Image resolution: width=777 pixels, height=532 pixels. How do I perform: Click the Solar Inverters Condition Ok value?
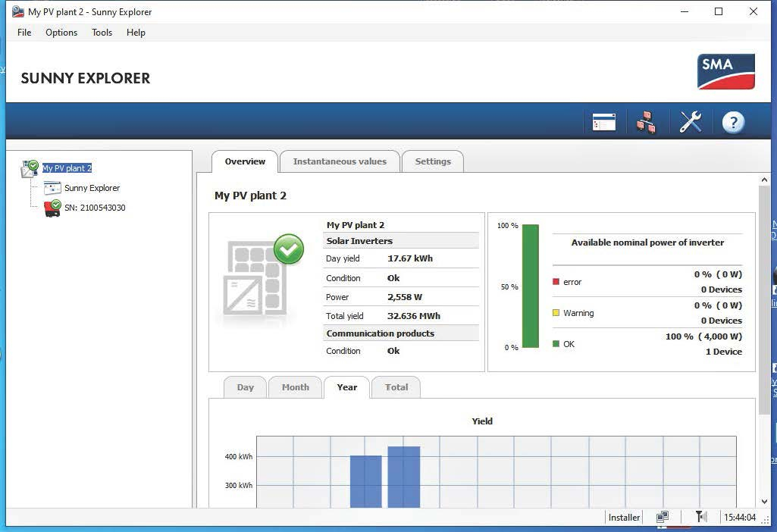coord(393,278)
